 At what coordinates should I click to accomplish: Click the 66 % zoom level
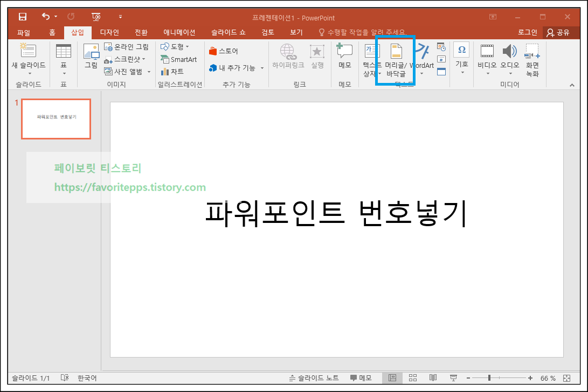(548, 379)
